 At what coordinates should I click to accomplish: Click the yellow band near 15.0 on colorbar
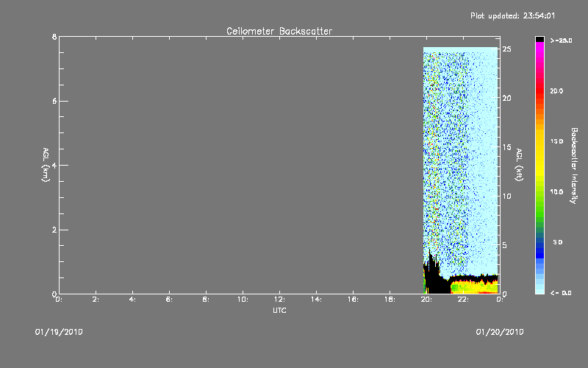[x=539, y=141]
